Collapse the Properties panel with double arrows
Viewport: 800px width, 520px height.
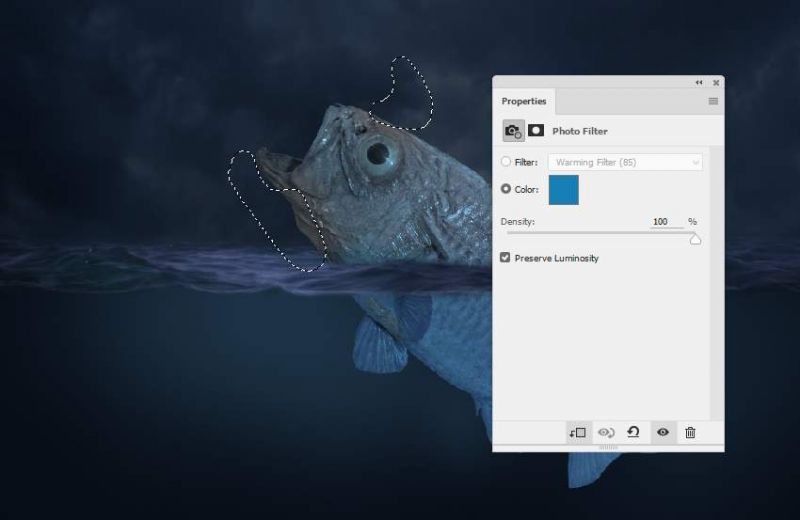[x=698, y=83]
